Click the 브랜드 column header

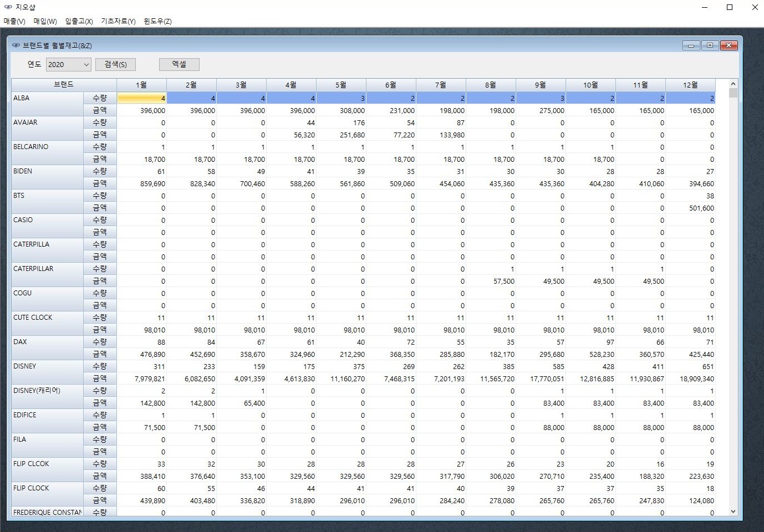(64, 84)
